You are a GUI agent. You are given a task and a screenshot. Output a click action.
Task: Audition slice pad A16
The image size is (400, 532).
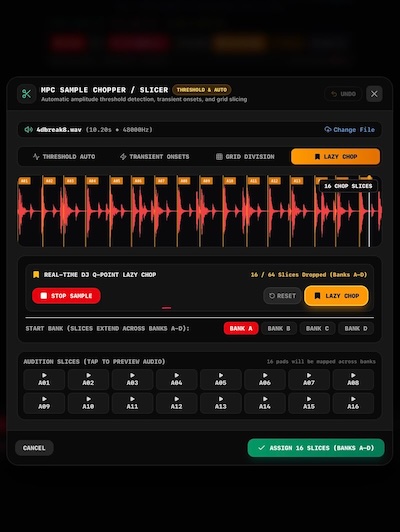(353, 403)
